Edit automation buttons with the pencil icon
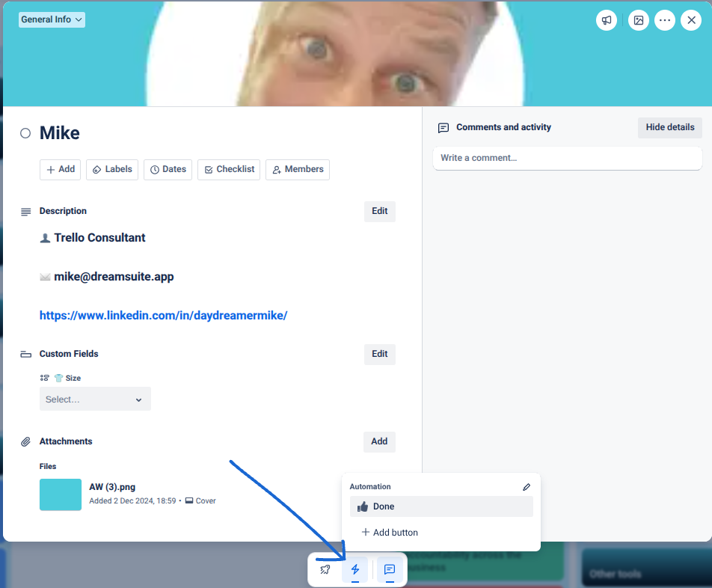Viewport: 712px width, 588px height. coord(527,486)
